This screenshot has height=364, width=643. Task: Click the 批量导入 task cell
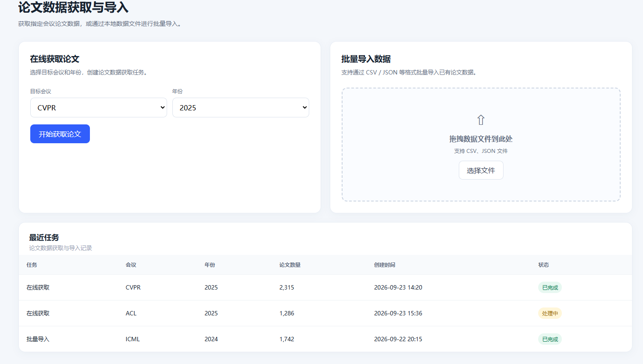tap(38, 339)
